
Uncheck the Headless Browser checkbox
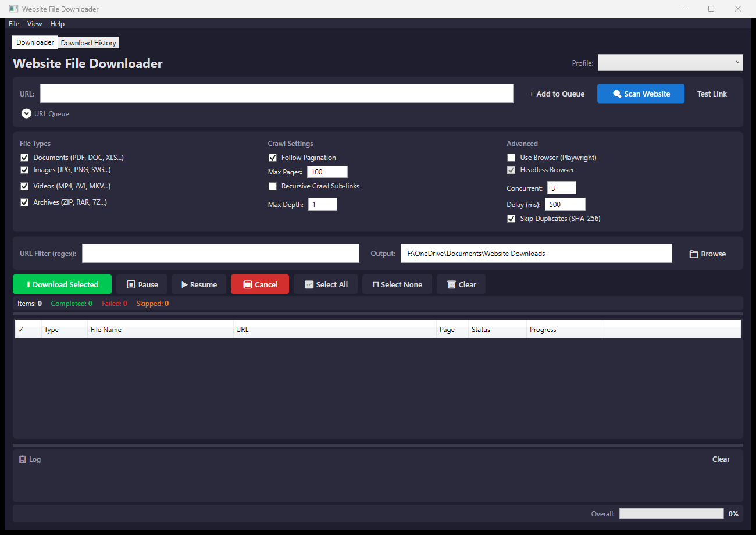(511, 170)
